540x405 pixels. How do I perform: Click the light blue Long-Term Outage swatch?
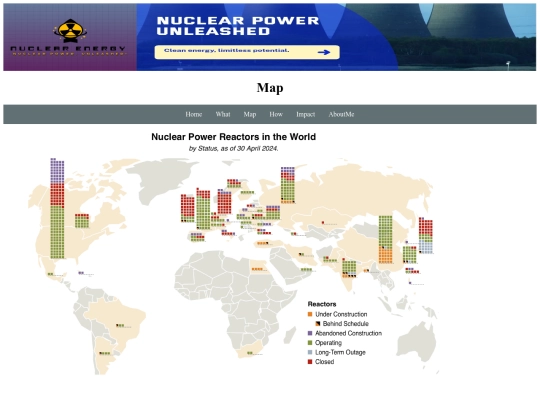[x=310, y=352]
